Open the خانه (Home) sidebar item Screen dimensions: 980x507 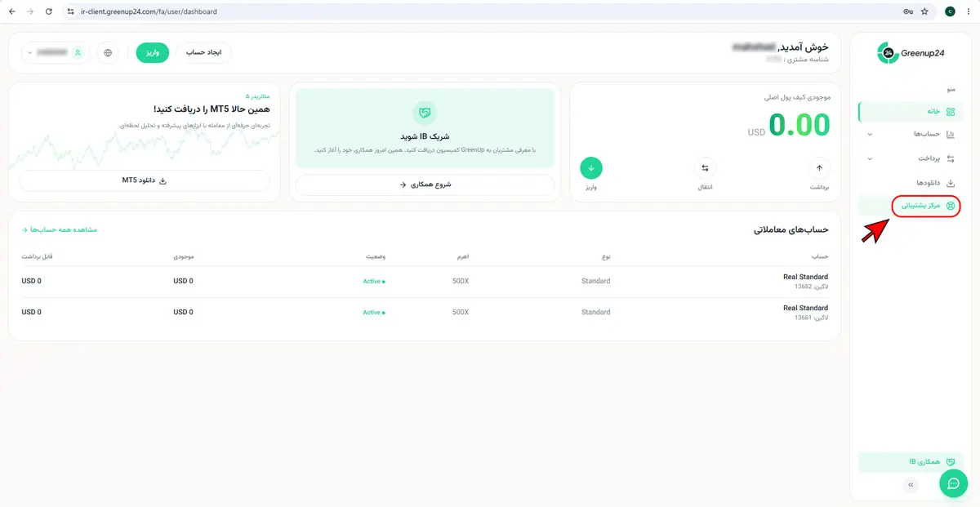point(911,112)
